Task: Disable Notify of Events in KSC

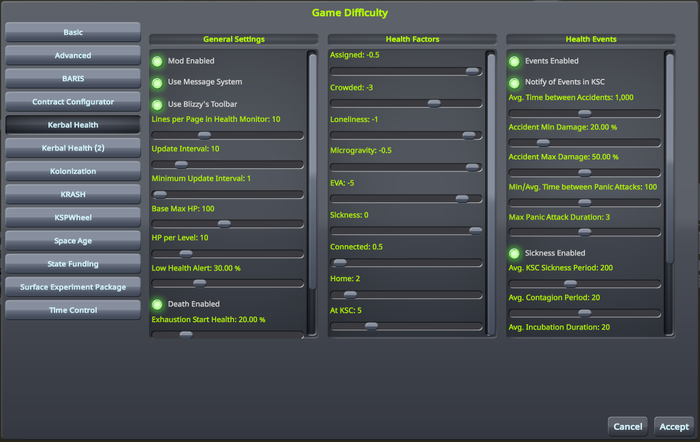Action: click(514, 82)
